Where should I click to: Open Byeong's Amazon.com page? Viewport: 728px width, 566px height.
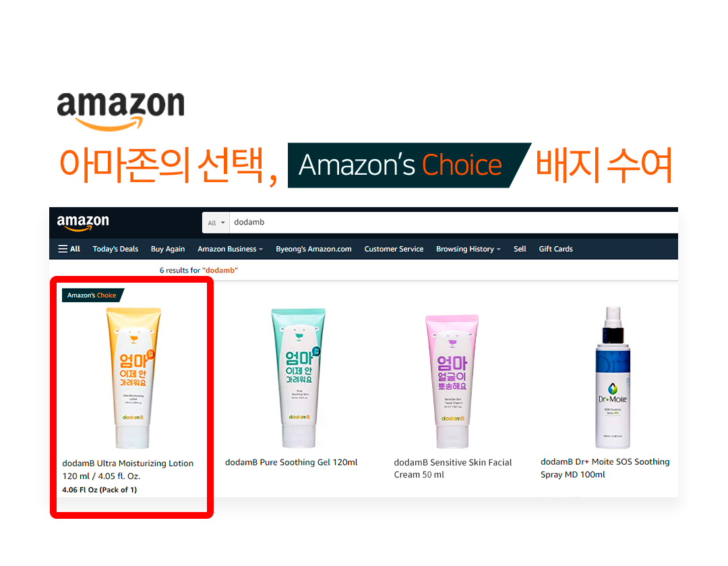(314, 249)
